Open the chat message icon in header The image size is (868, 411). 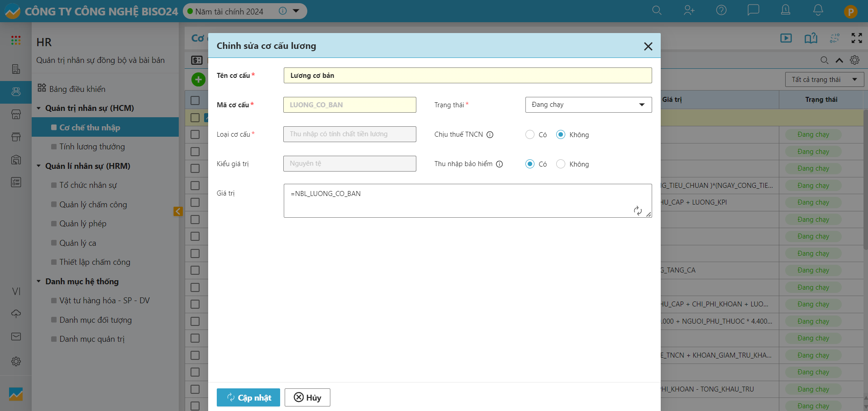coord(753,10)
